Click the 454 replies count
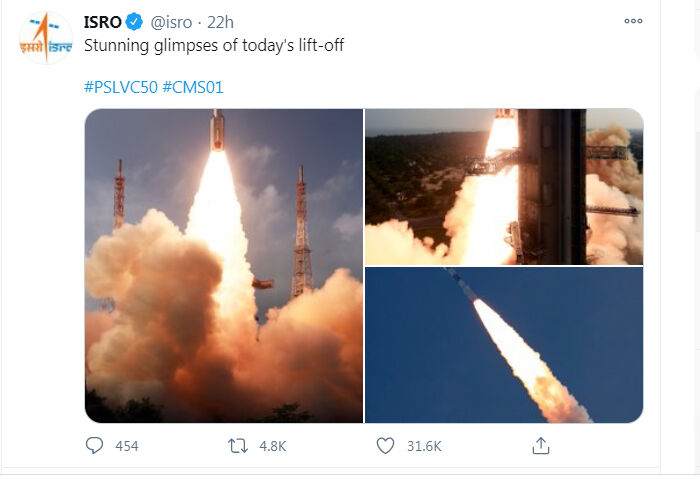 [127, 446]
